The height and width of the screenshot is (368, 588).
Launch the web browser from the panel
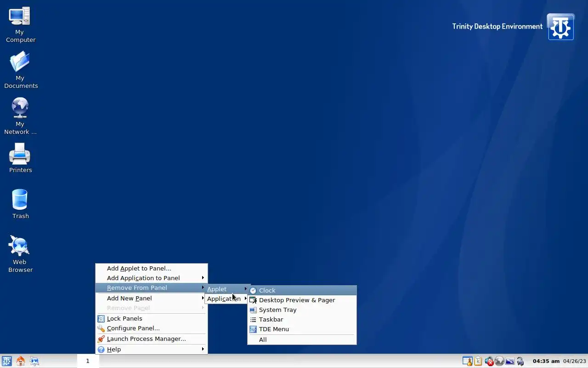[x=34, y=361]
